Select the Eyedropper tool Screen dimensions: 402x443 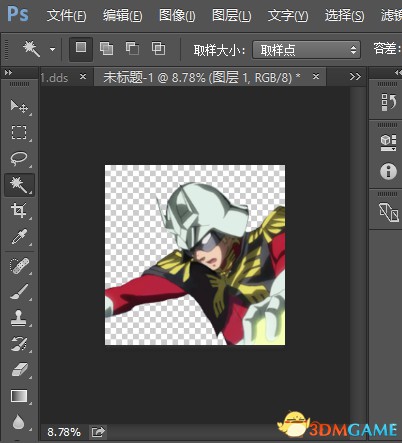19,237
